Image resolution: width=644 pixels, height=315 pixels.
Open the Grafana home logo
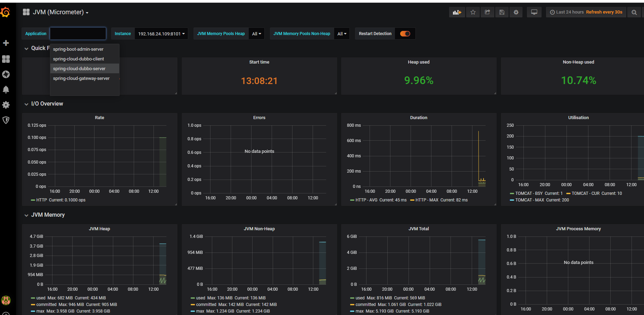point(5,13)
